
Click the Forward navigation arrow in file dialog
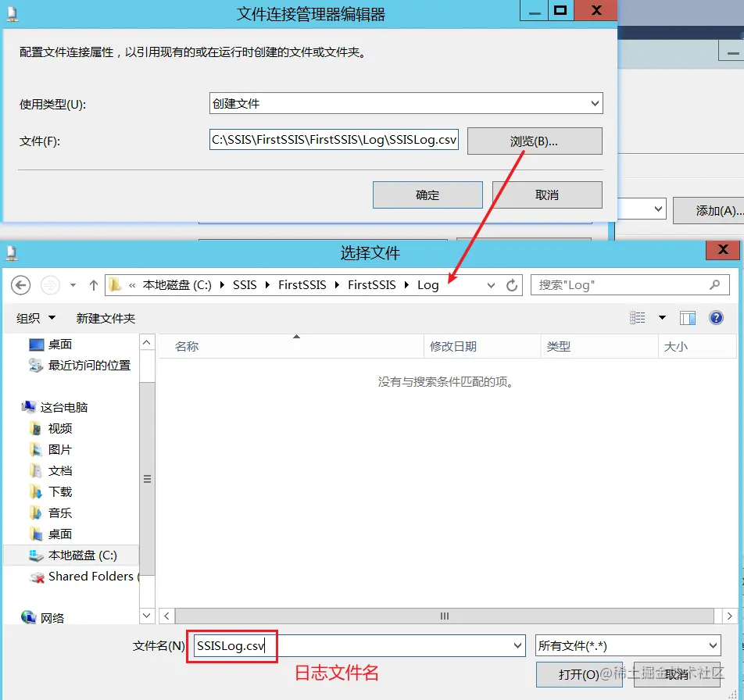pyautogui.click(x=50, y=285)
